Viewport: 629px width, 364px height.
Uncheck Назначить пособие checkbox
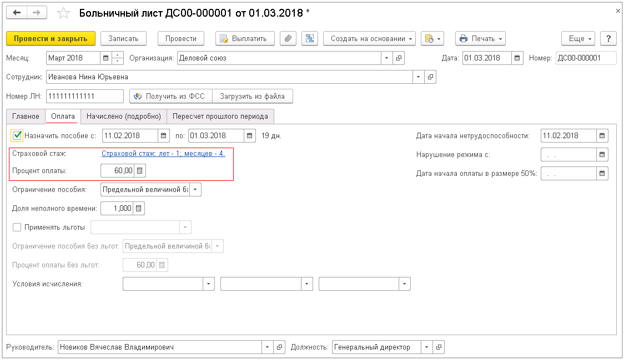(x=17, y=135)
